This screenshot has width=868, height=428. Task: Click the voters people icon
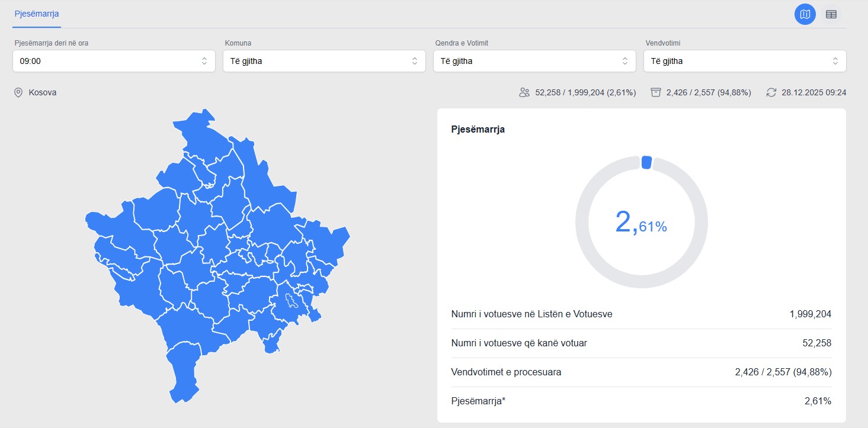(524, 92)
